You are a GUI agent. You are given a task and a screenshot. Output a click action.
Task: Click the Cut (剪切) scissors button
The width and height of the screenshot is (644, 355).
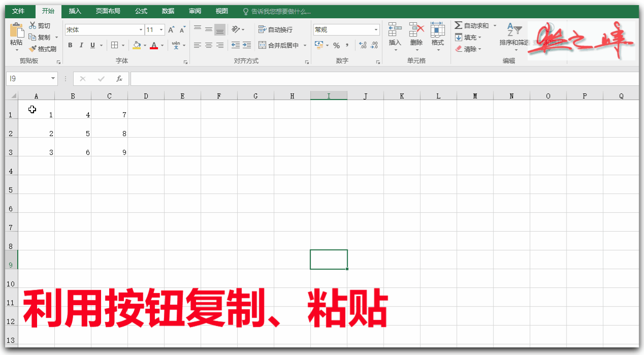(x=40, y=26)
